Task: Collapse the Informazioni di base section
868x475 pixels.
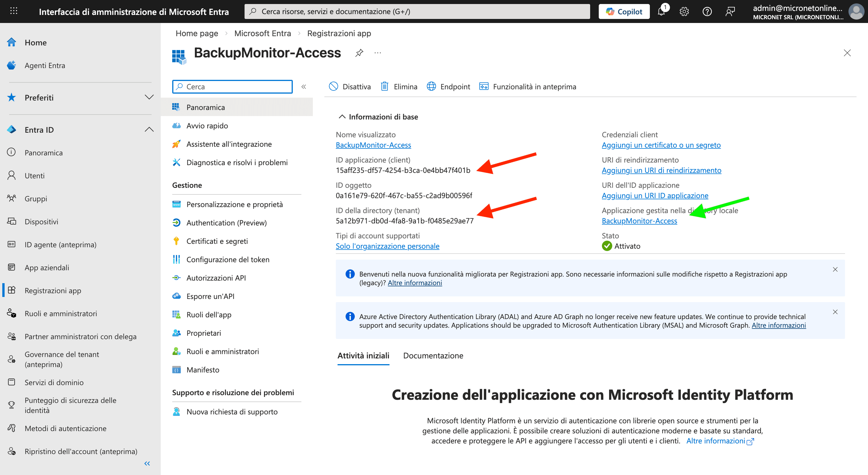Action: 342,117
